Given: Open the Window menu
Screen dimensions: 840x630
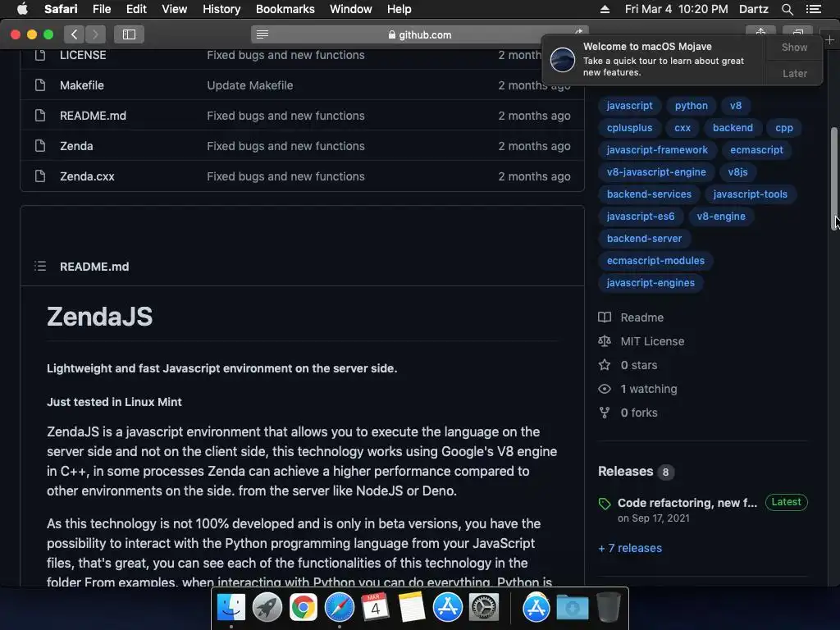Looking at the screenshot, I should pos(351,9).
